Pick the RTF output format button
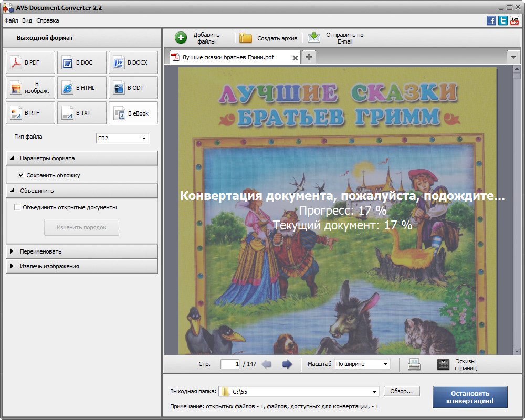 point(30,113)
